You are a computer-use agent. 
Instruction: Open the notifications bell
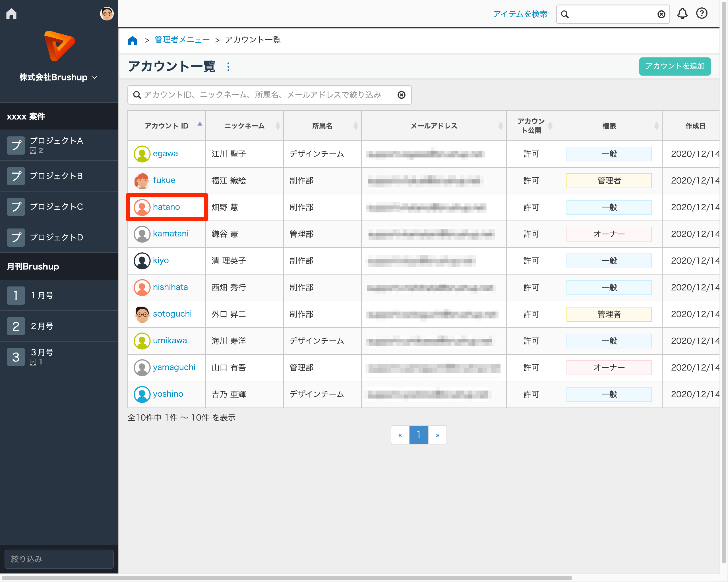pos(682,14)
